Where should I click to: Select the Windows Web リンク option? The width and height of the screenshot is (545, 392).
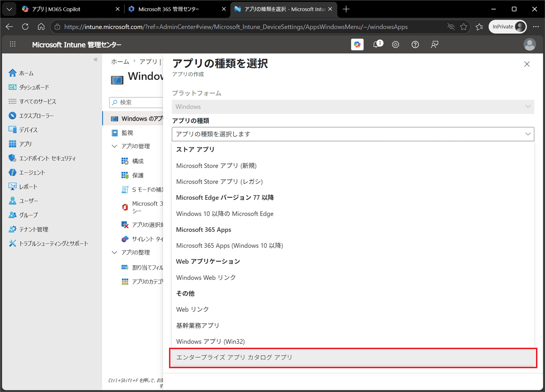353,278
